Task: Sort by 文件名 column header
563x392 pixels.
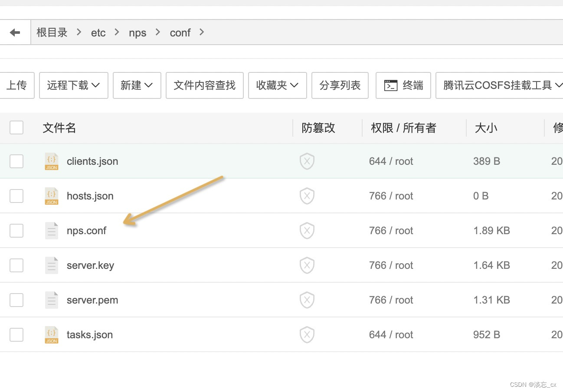Action: 59,128
